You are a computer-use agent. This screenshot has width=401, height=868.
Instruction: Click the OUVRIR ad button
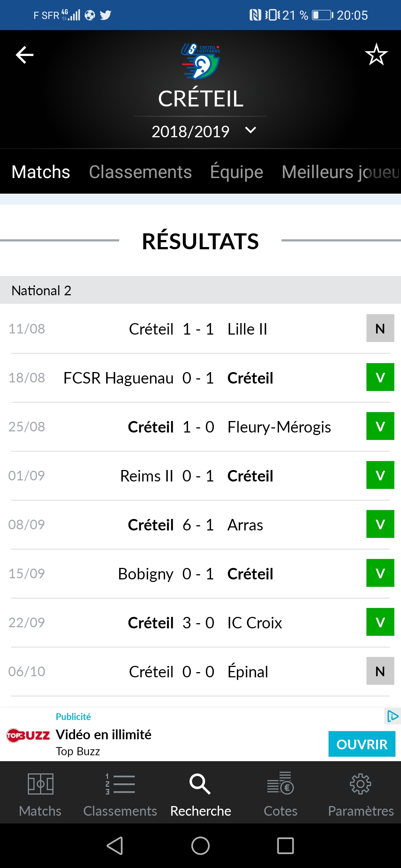pos(362,744)
